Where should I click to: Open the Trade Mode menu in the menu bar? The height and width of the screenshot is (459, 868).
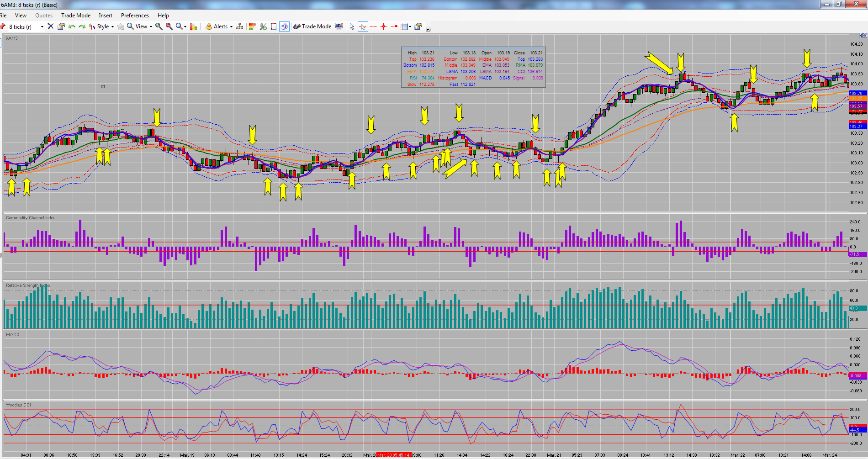(76, 16)
